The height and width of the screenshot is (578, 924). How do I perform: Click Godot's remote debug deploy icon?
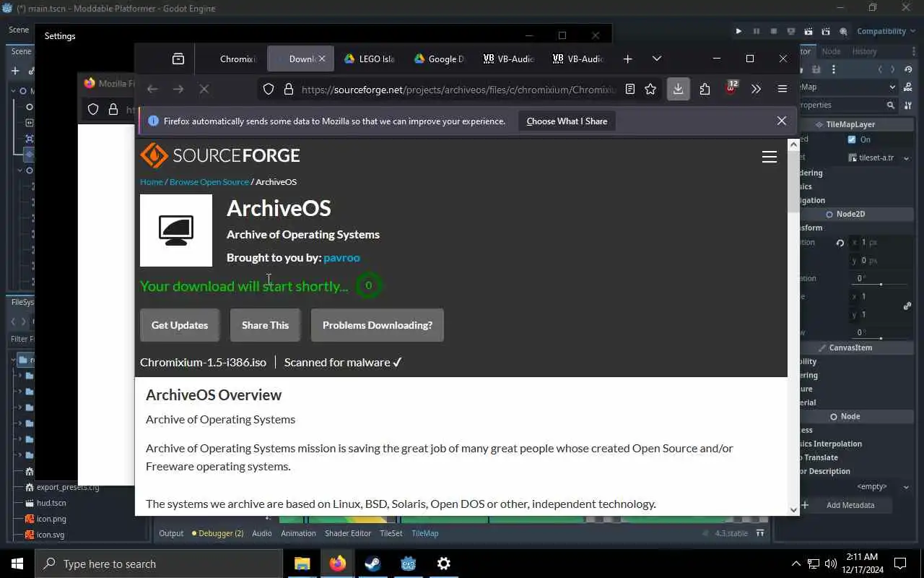(791, 31)
